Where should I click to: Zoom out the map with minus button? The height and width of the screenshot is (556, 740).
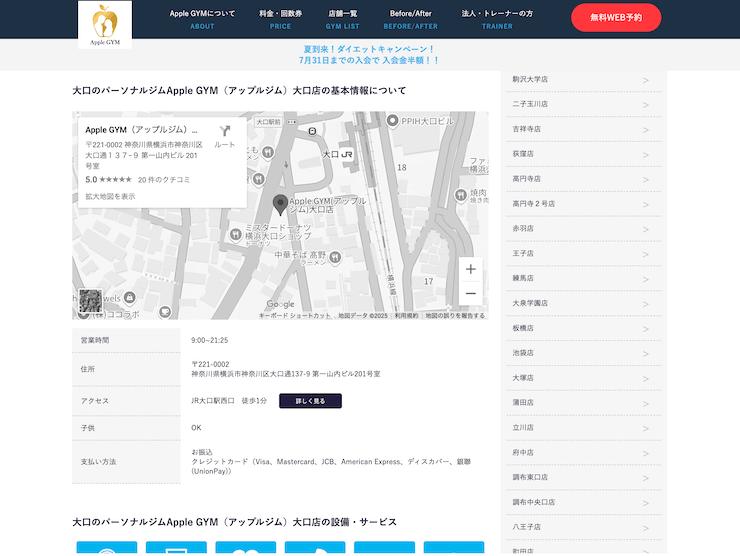(x=471, y=293)
